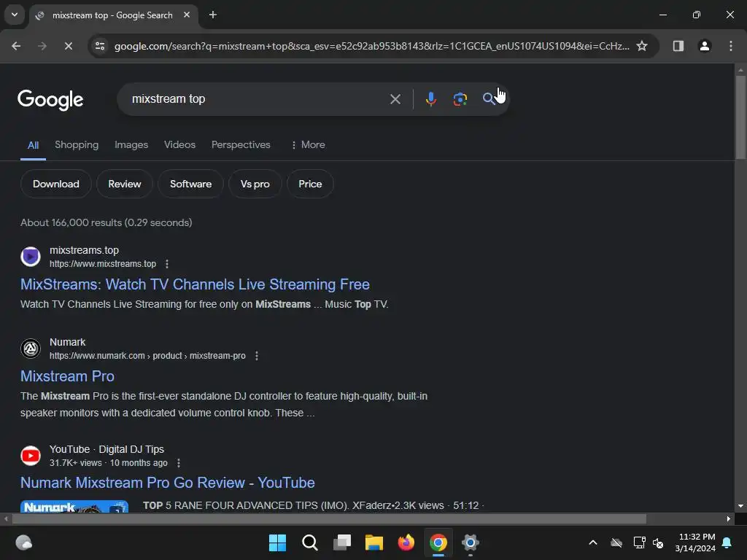This screenshot has width=747, height=560.
Task: Open Google Lens image search icon
Action: (x=460, y=99)
